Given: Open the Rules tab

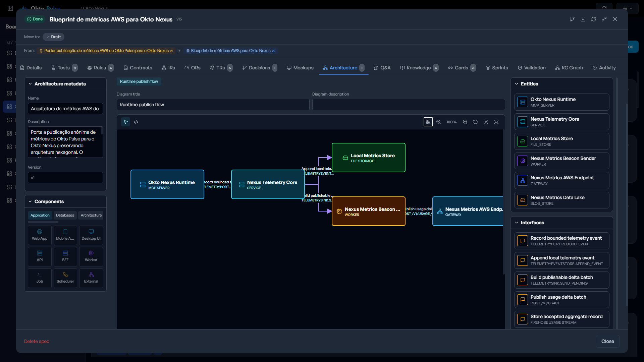Looking at the screenshot, I should (100, 68).
